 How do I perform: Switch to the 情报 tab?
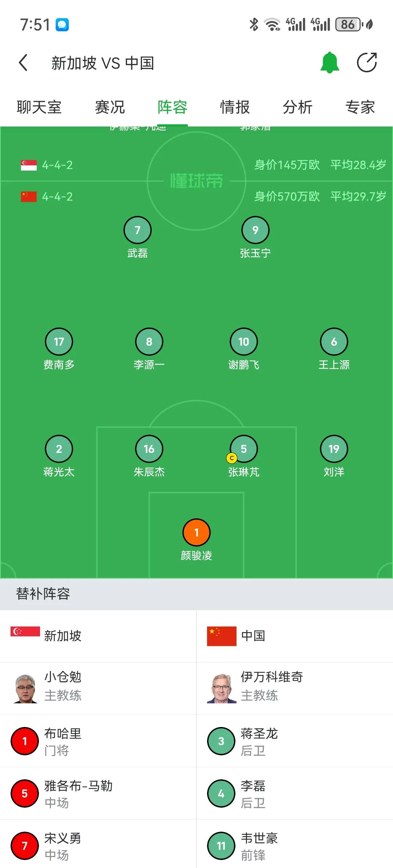point(235,107)
